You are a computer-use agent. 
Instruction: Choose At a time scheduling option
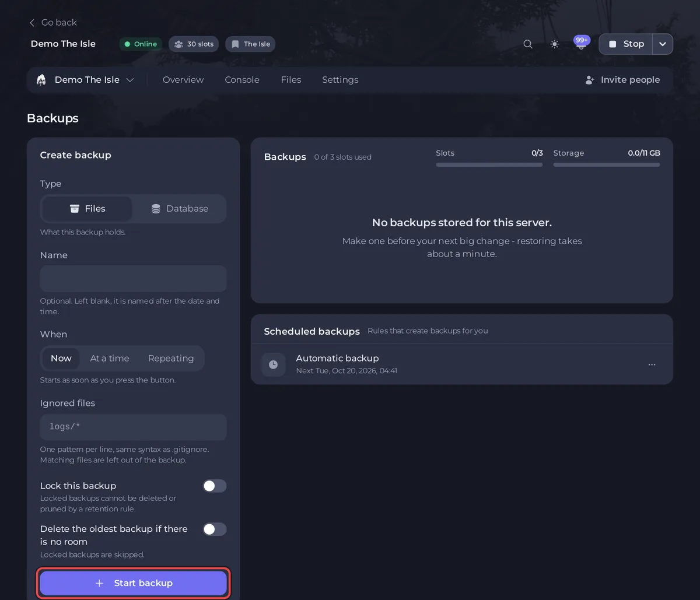110,359
